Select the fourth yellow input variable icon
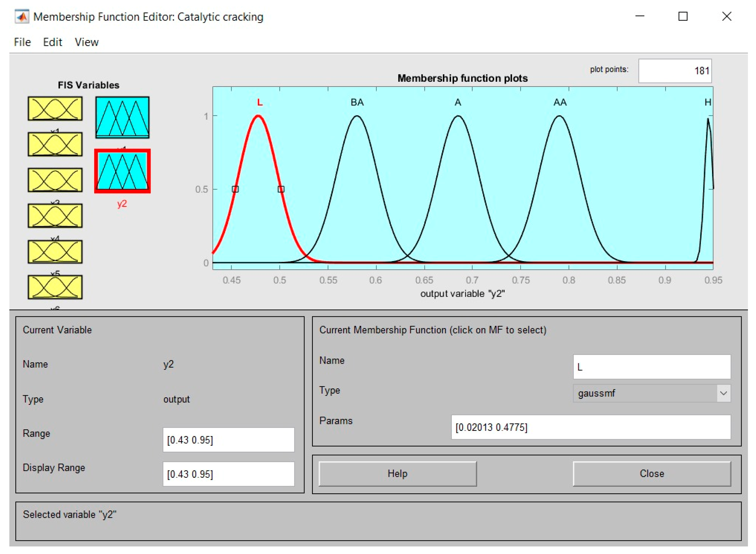The width and height of the screenshot is (756, 554). tap(55, 216)
